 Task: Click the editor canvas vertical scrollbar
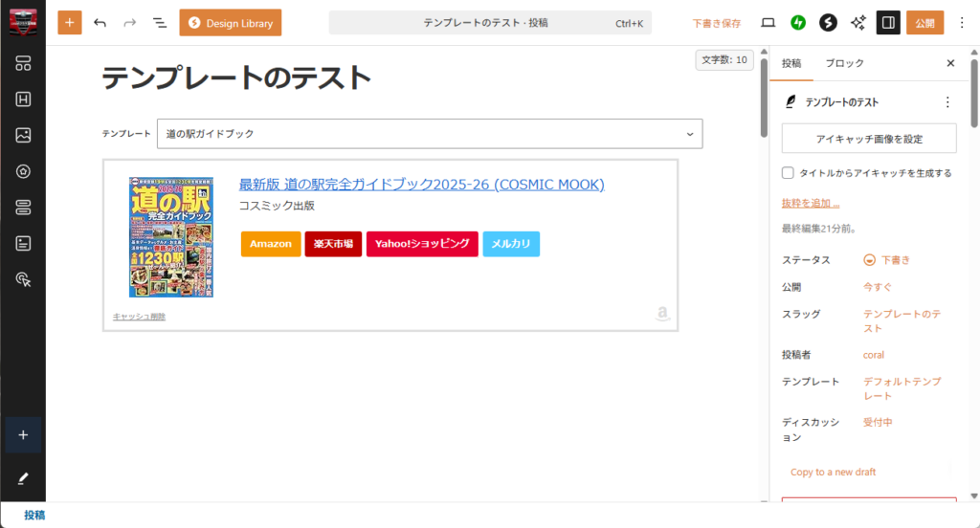point(764,99)
